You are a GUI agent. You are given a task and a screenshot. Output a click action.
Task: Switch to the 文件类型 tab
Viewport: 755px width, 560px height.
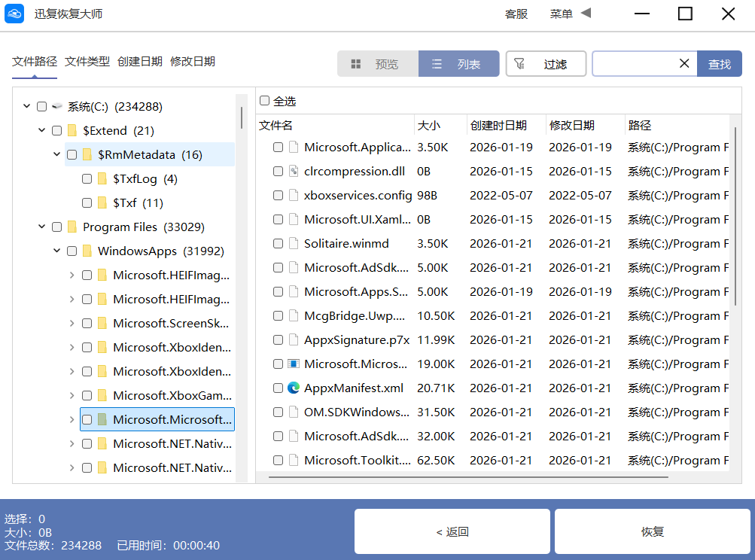87,62
